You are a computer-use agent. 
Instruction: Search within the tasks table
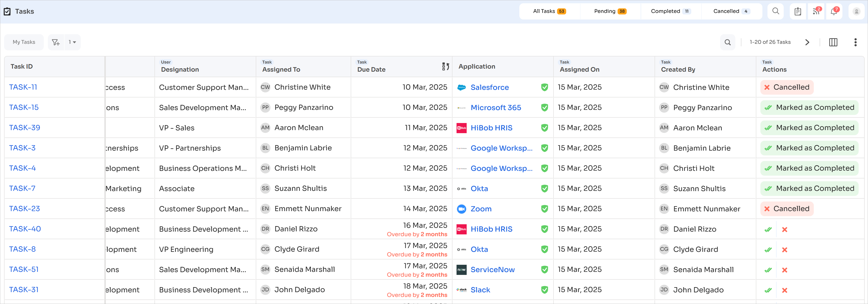(727, 42)
